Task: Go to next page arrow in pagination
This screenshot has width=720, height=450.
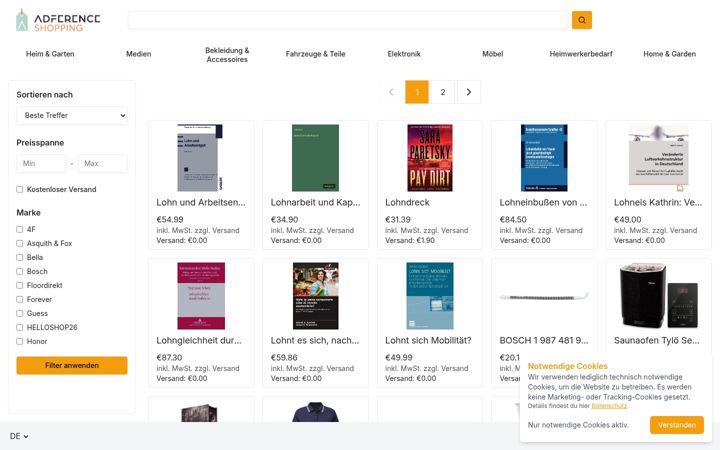Action: (468, 92)
